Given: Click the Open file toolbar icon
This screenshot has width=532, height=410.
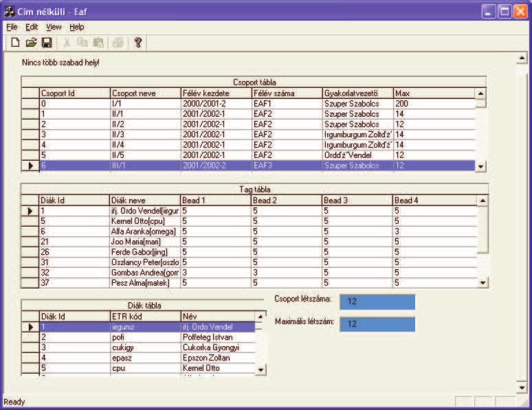Looking at the screenshot, I should tap(31, 43).
